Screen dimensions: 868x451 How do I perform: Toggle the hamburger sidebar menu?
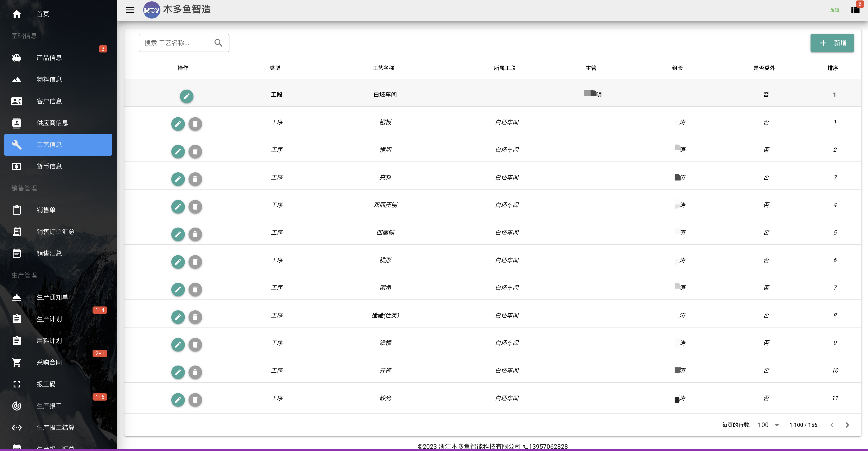tap(130, 10)
